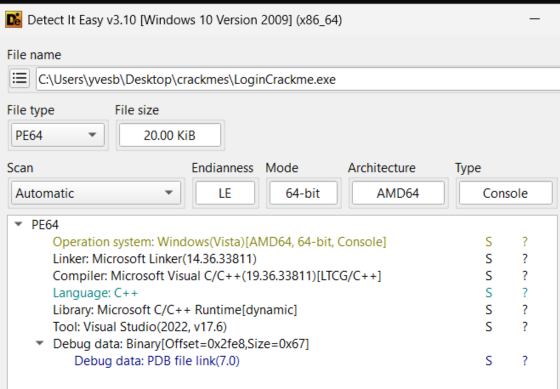This screenshot has width=560, height=389.
Task: Select the Operation system Windows(Vista) row
Action: (219, 242)
